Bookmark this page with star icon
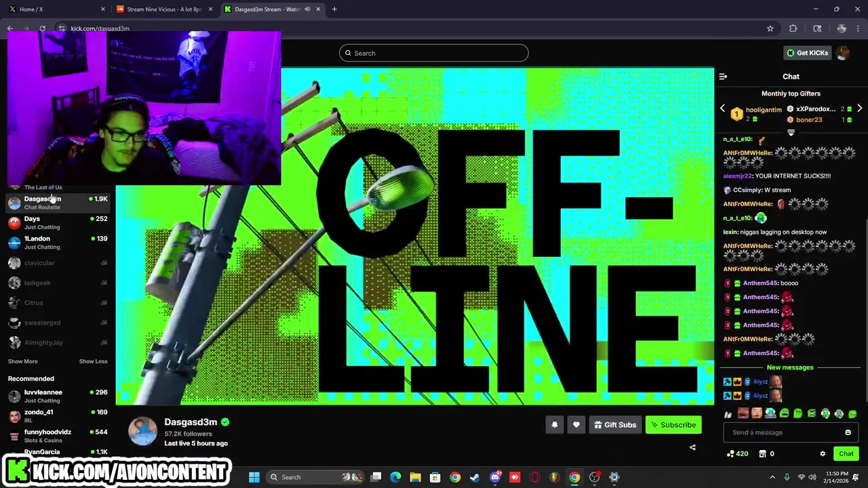The image size is (868, 488). pyautogui.click(x=770, y=28)
